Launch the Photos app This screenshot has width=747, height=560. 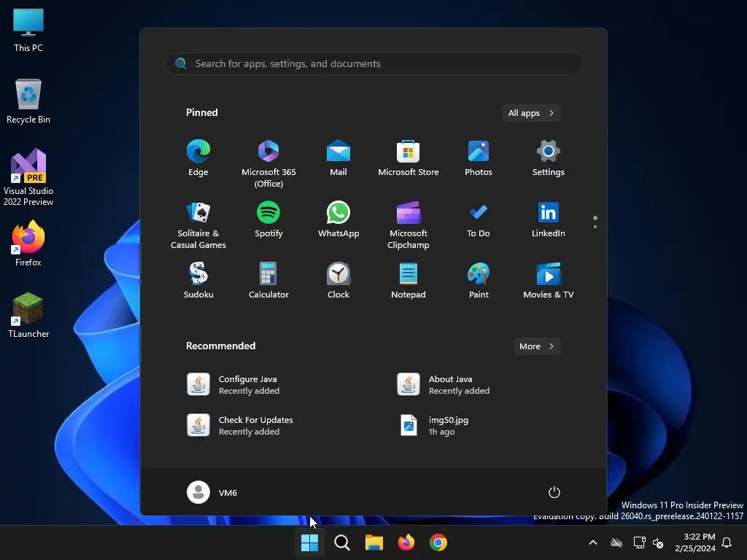point(479,158)
